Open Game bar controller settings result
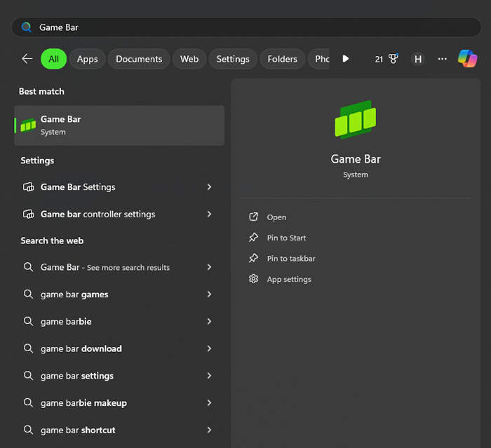The height and width of the screenshot is (448, 491). click(x=119, y=214)
